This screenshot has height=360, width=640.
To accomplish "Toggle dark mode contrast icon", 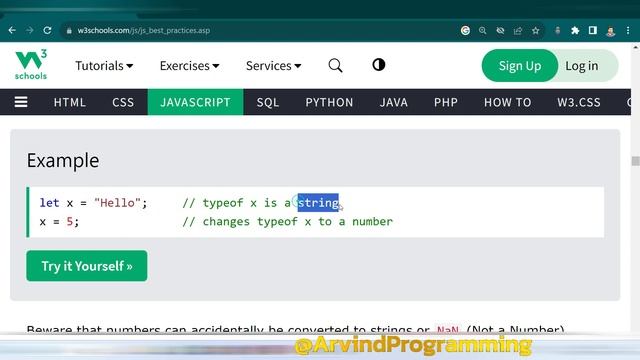I will click(x=378, y=64).
